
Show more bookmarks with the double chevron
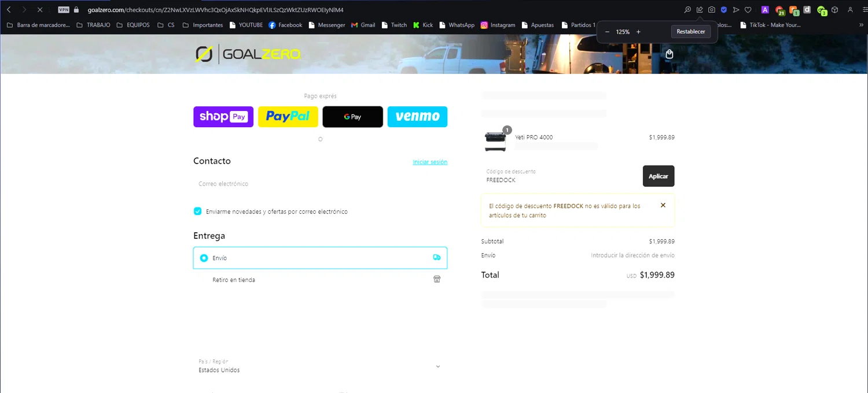click(862, 25)
